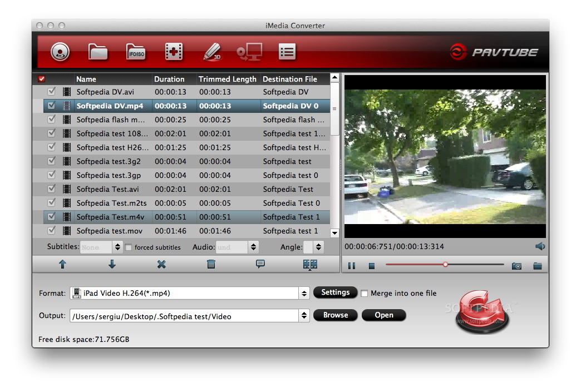Screen dimensions: 581x392
Task: Click the film icon of Softpedia test.mov
Action: click(67, 231)
